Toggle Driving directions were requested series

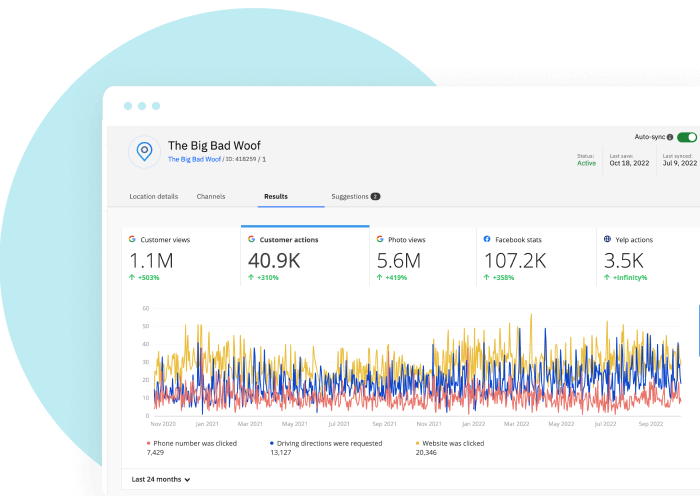(x=326, y=443)
